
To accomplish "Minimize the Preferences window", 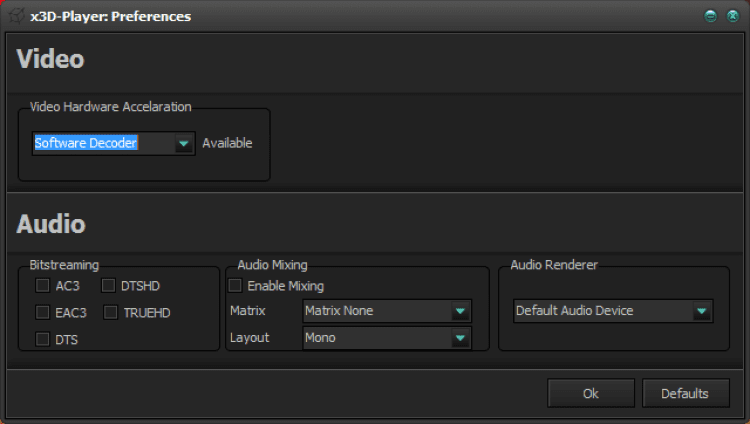I will [710, 16].
